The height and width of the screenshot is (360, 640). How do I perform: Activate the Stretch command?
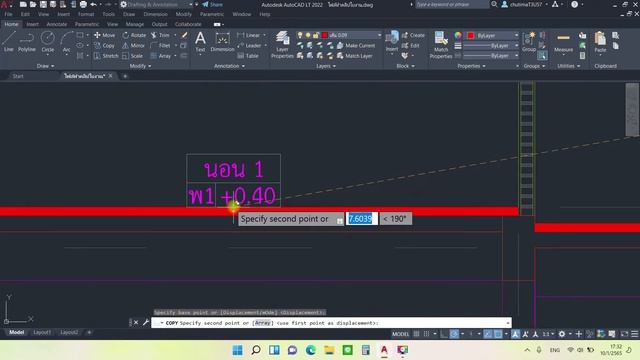coord(106,56)
